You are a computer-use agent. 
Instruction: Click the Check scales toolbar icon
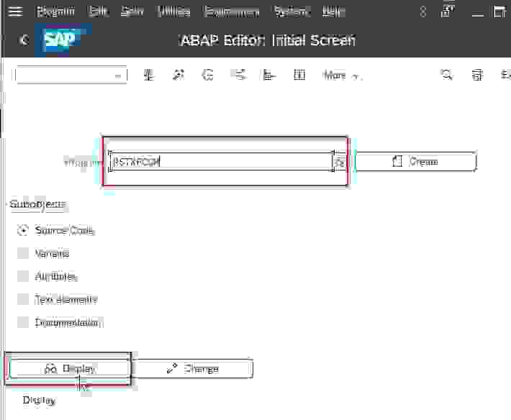tap(148, 76)
